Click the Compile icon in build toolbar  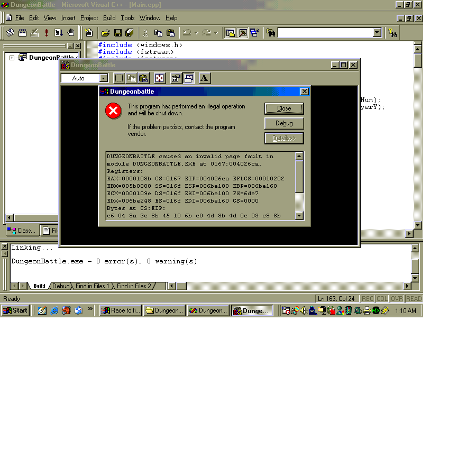[11, 32]
